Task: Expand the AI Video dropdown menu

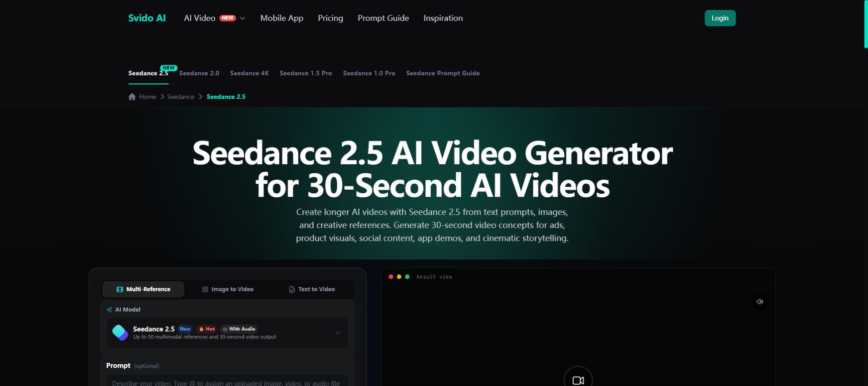Action: click(x=214, y=18)
